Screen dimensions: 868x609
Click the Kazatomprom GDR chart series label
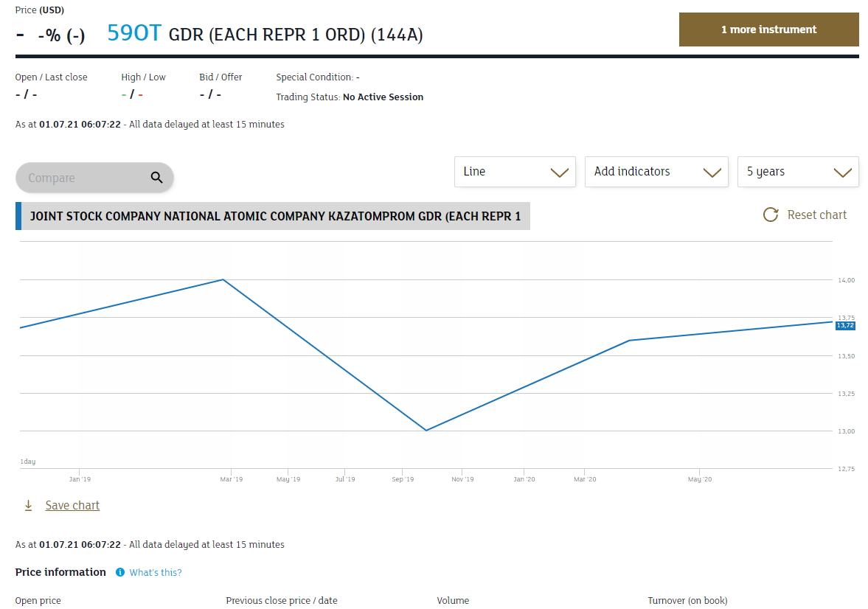point(272,216)
